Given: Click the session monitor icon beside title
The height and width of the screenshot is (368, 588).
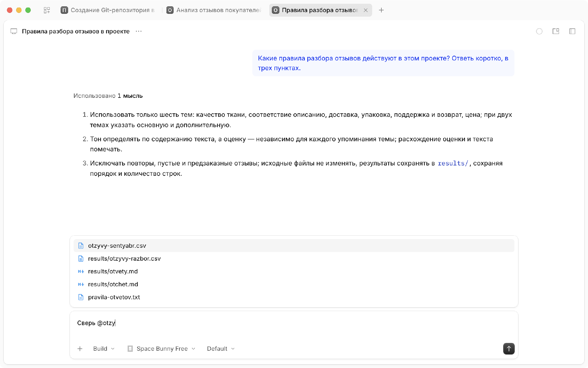Looking at the screenshot, I should coord(14,31).
